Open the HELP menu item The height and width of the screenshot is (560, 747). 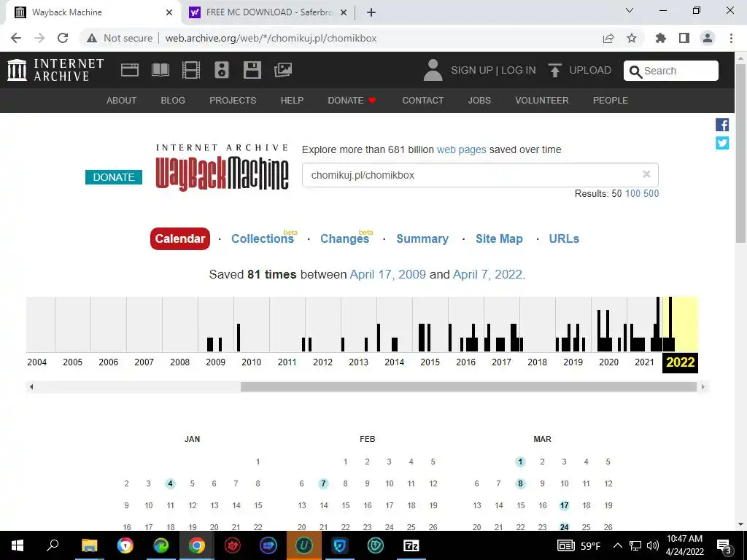[292, 101]
